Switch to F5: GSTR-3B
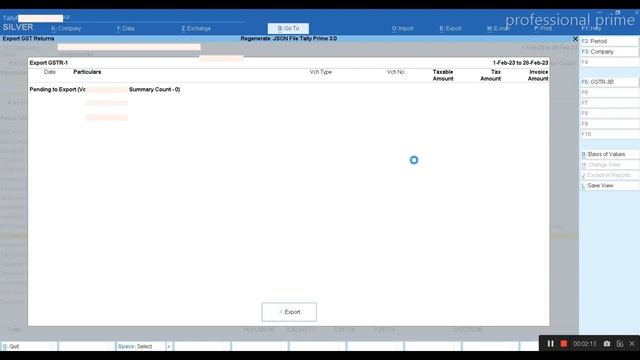The width and height of the screenshot is (640, 360). 609,82
